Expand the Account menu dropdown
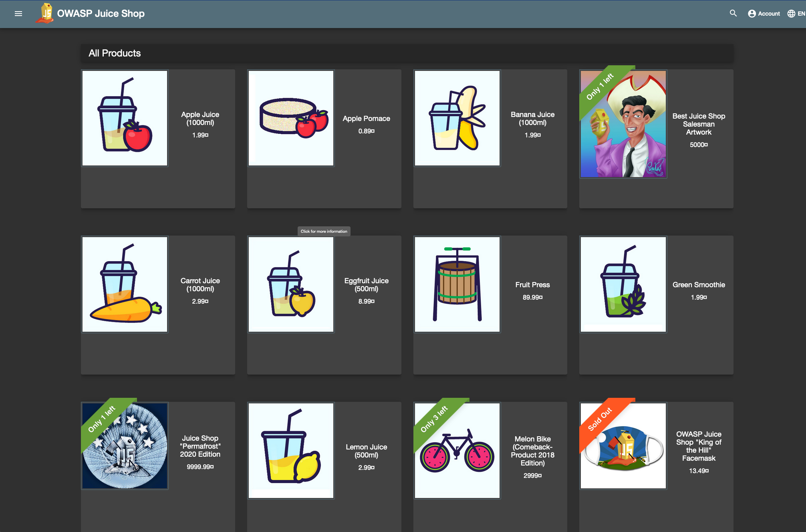This screenshot has width=806, height=532. coord(763,14)
